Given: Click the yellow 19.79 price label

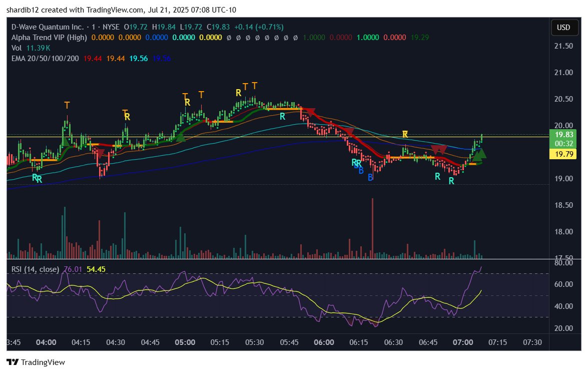Looking at the screenshot, I should pos(563,154).
